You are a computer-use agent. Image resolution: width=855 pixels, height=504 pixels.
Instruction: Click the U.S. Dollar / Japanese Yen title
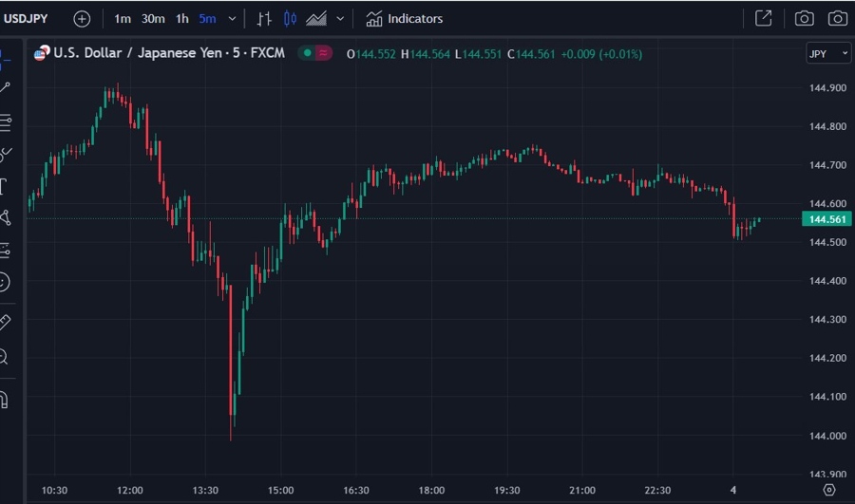coord(169,53)
